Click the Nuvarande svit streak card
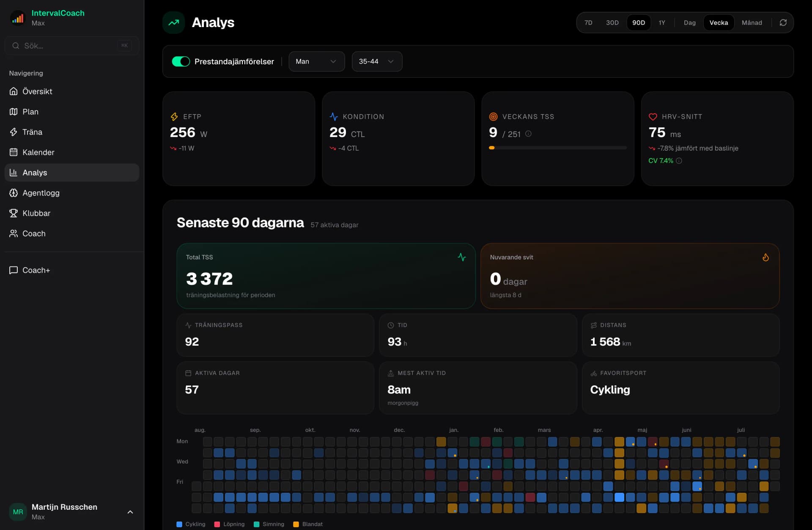The image size is (812, 530). [x=630, y=276]
